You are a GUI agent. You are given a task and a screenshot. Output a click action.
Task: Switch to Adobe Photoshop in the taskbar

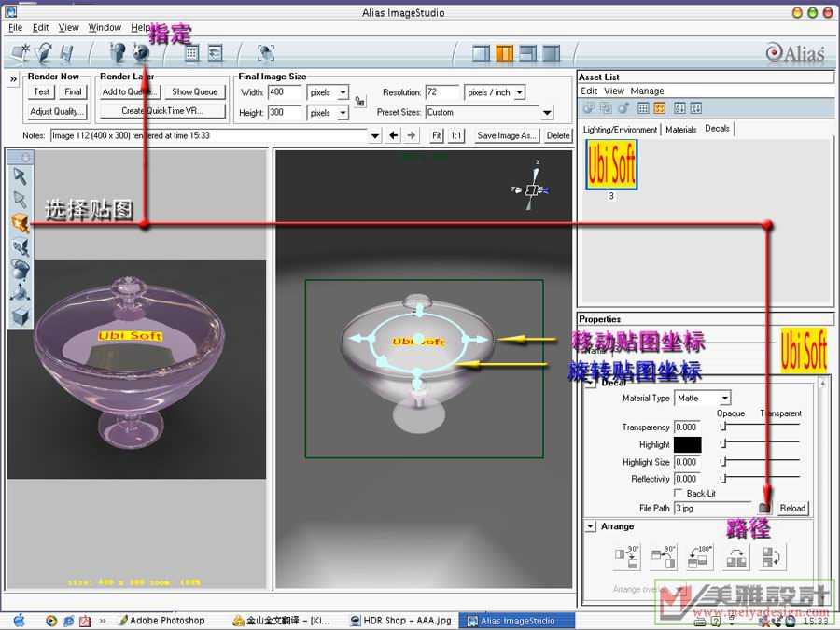pyautogui.click(x=161, y=621)
